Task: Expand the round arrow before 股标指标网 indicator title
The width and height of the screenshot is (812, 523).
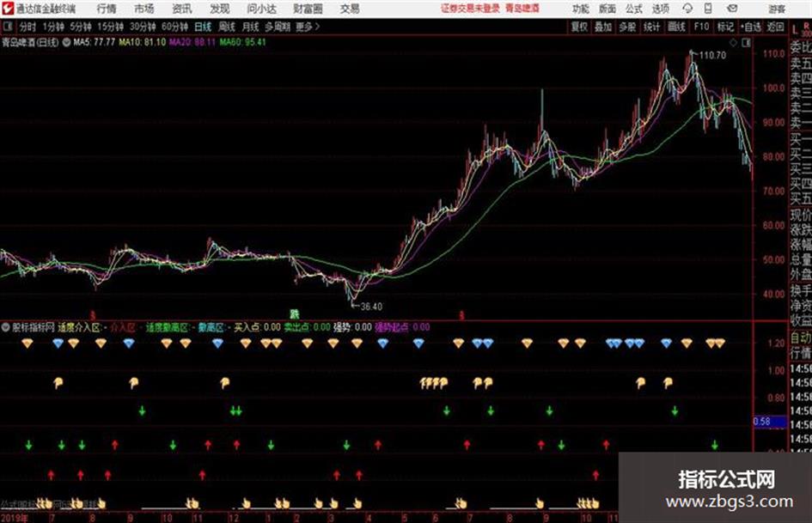Action: (x=5, y=327)
